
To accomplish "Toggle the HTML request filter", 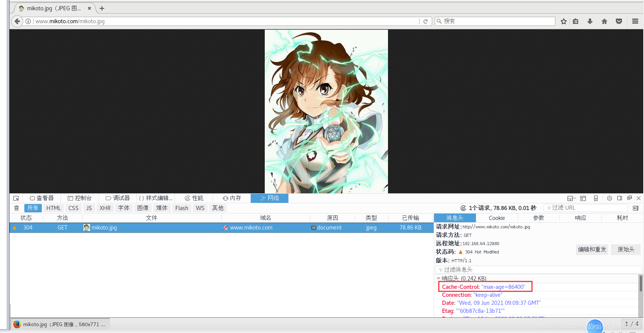I will [54, 208].
